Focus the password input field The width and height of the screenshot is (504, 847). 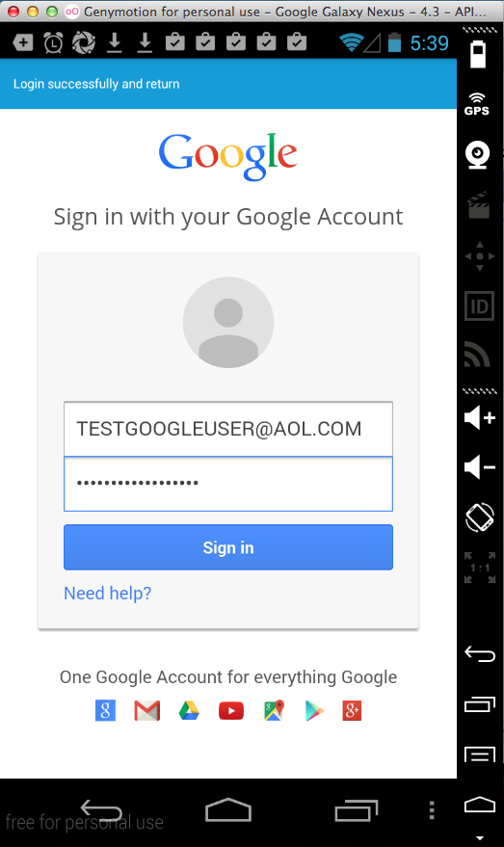pos(228,484)
